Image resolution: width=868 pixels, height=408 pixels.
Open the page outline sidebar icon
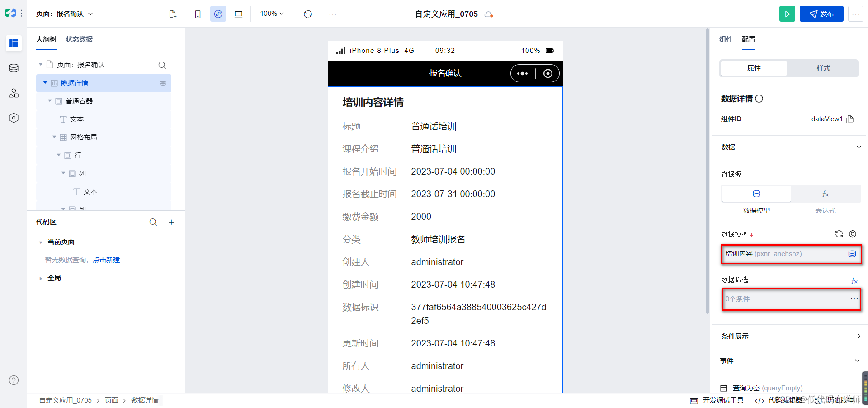pos(14,43)
